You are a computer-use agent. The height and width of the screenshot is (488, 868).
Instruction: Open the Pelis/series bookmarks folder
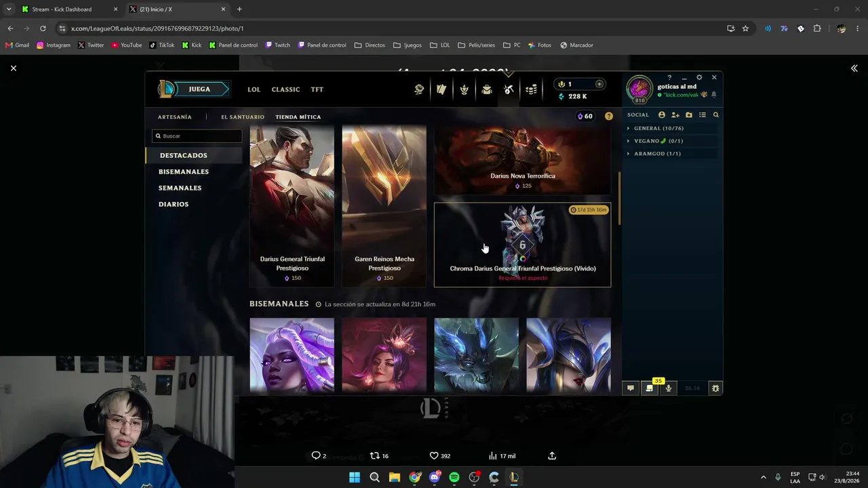coord(477,45)
